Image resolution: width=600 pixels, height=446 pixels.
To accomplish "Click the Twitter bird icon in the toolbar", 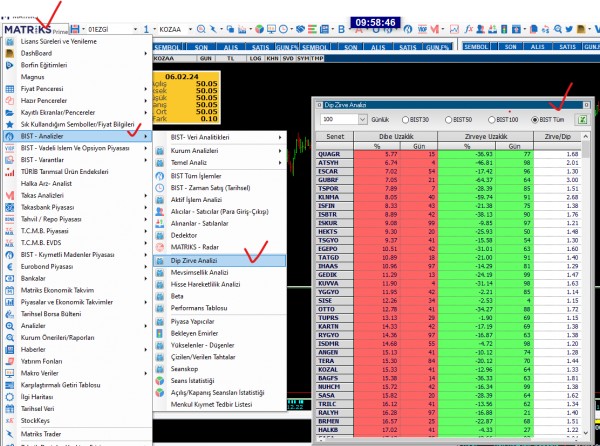I will [x=569, y=29].
